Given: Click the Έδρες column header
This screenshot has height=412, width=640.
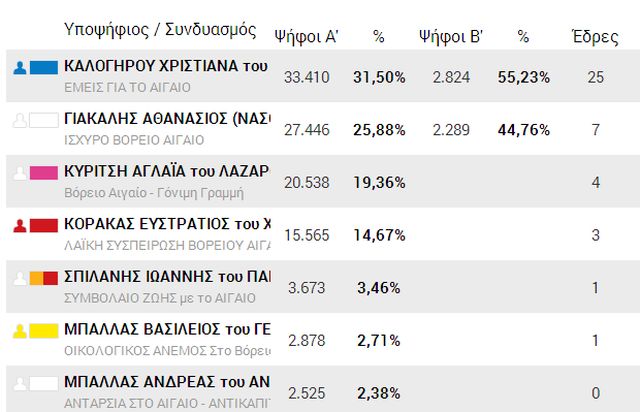Looking at the screenshot, I should (x=594, y=36).
